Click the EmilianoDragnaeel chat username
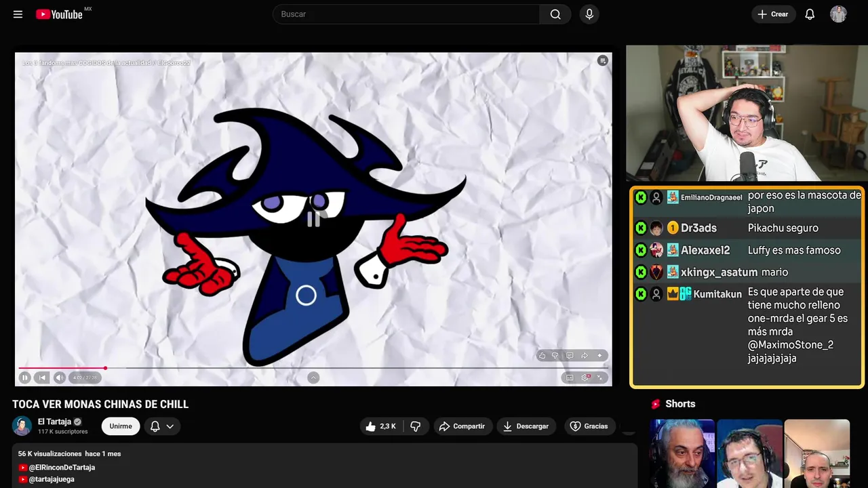The height and width of the screenshot is (488, 868). (711, 197)
